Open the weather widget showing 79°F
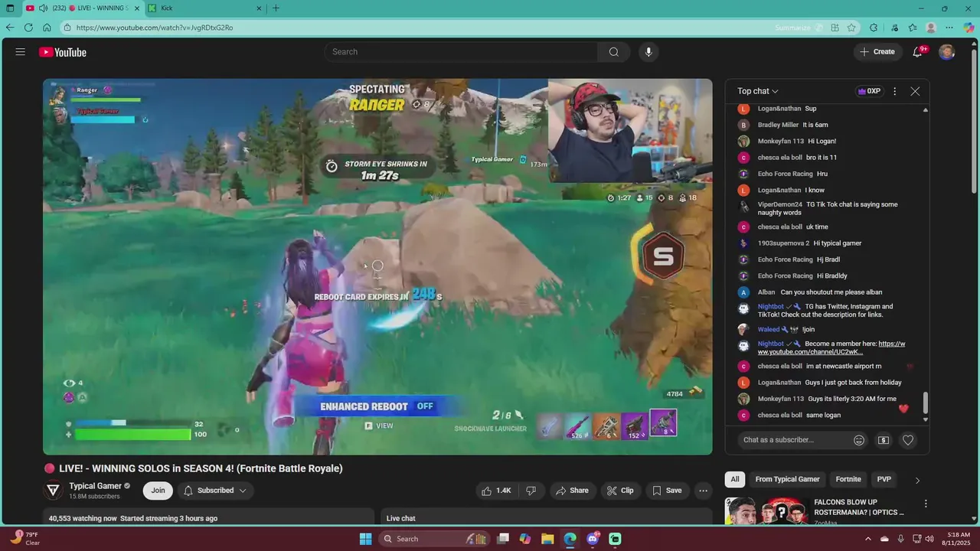 (26, 539)
